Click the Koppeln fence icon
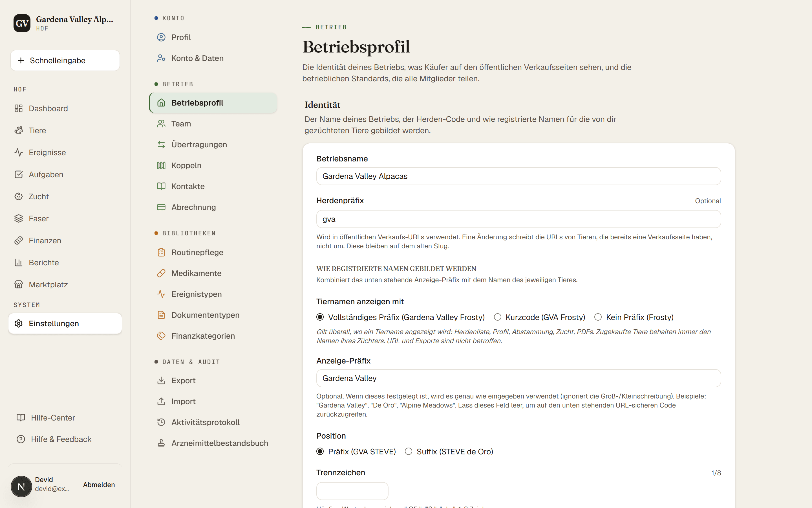The width and height of the screenshot is (812, 508). point(161,165)
